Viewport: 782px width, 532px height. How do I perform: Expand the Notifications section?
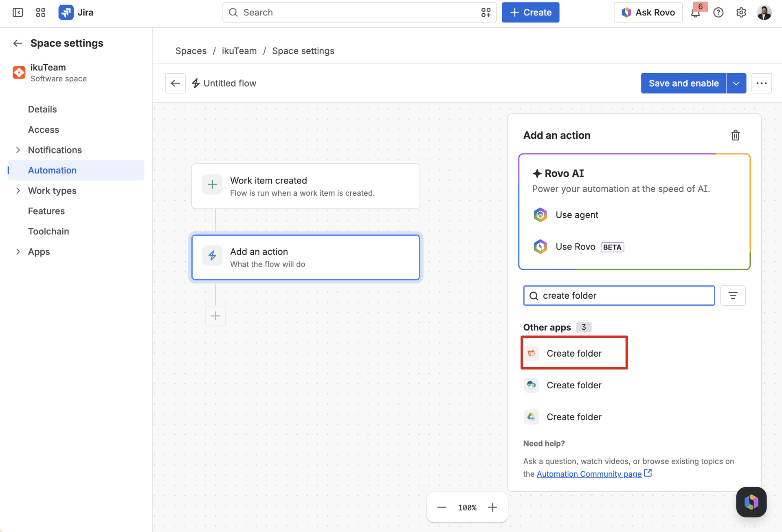pyautogui.click(x=18, y=150)
